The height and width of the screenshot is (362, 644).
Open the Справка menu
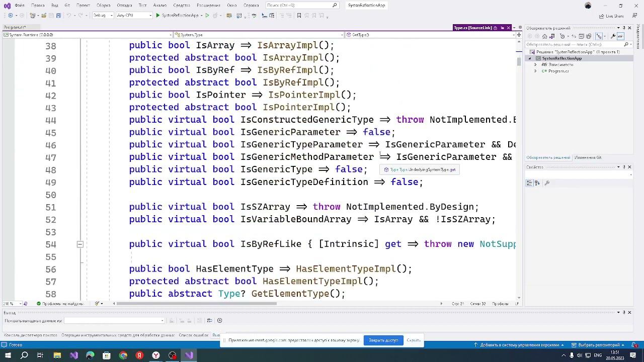(x=251, y=6)
